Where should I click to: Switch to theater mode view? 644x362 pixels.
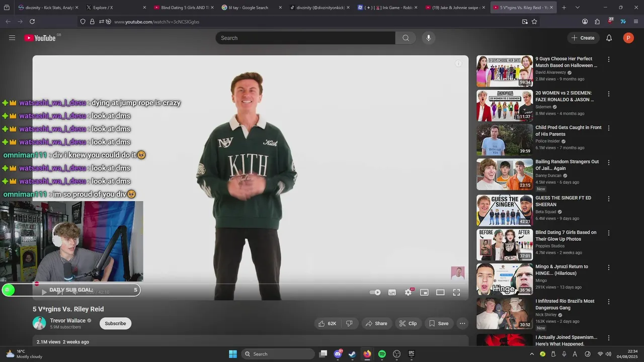click(x=440, y=292)
